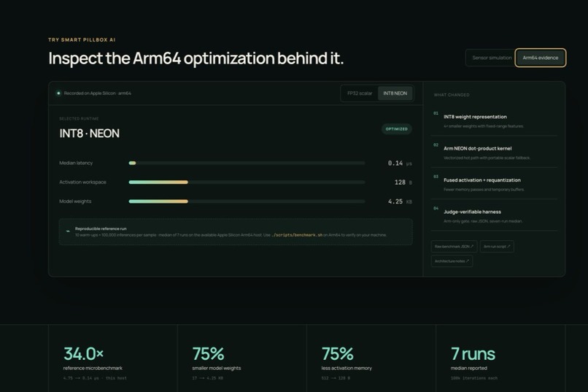Click the Inspect the Arm64 optimization headline
Viewport: 588px width, 392px height.
[196, 58]
